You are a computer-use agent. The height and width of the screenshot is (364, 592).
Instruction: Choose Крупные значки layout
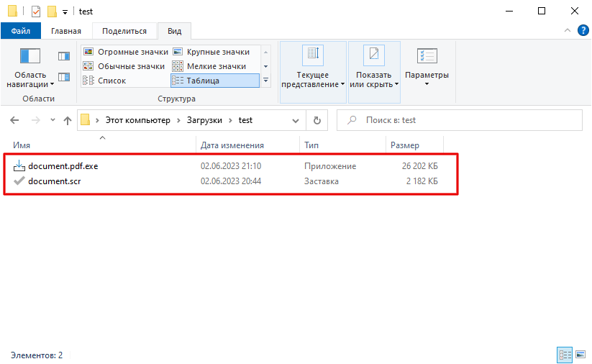coord(211,52)
